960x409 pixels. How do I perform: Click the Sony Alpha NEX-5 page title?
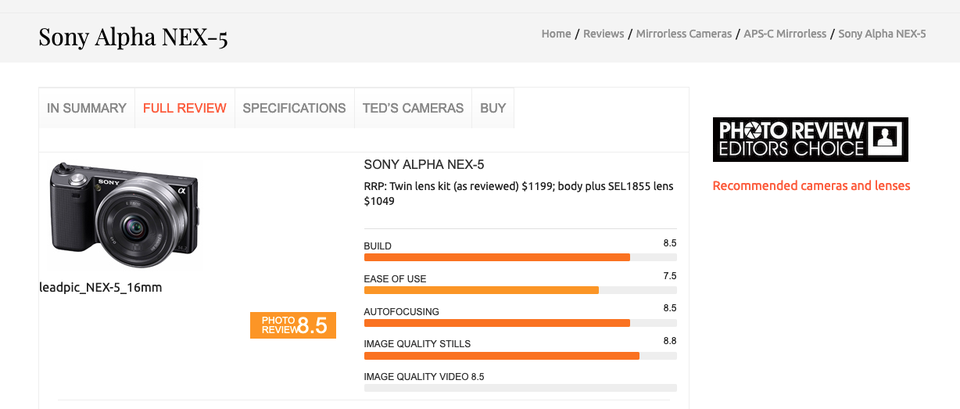coord(133,38)
